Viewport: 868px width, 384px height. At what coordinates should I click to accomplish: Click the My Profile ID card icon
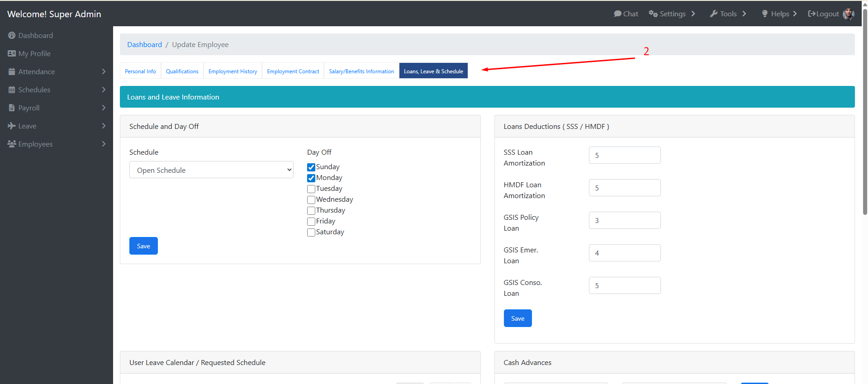click(12, 53)
